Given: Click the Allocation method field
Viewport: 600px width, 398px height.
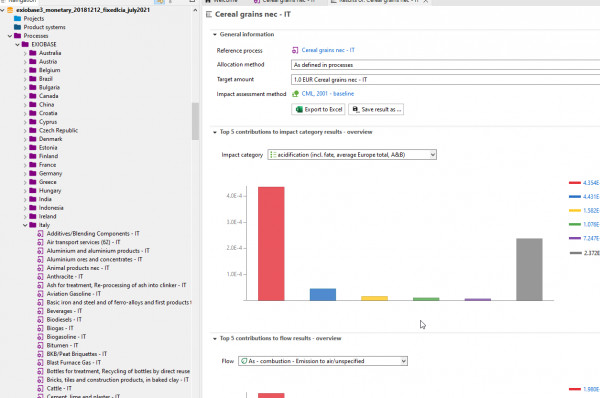Looking at the screenshot, I should pyautogui.click(x=445, y=65).
